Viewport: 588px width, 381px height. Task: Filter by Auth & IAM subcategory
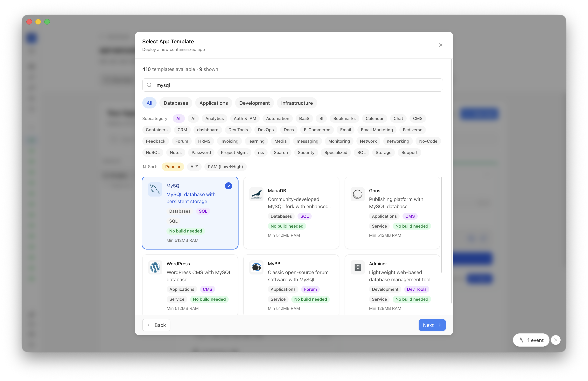[x=245, y=119]
